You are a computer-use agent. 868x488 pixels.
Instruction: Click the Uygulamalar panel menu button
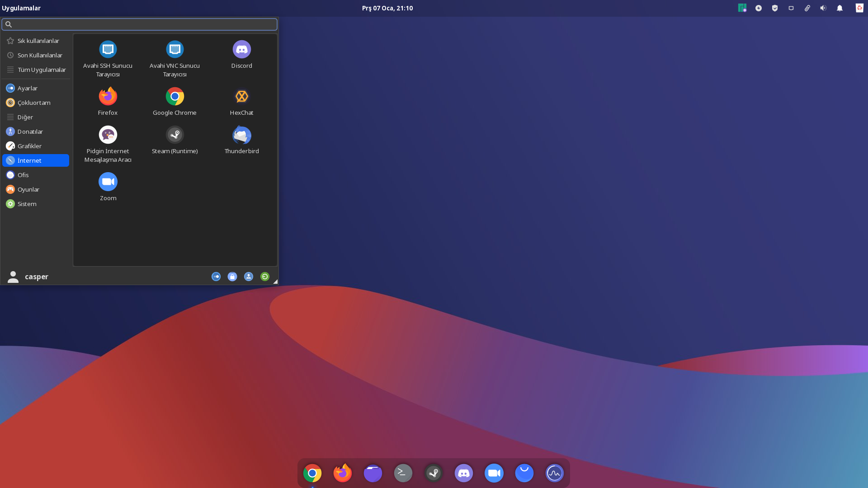pos(21,8)
